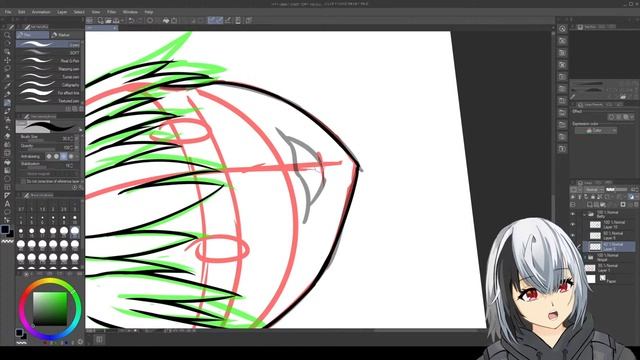Open layer blending mode Normal dropdown
Image resolution: width=640 pixels, height=360 pixels.
coord(594,190)
